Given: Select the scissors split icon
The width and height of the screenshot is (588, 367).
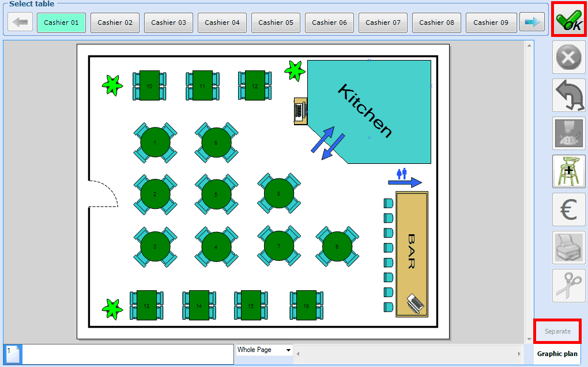Looking at the screenshot, I should point(568,285).
